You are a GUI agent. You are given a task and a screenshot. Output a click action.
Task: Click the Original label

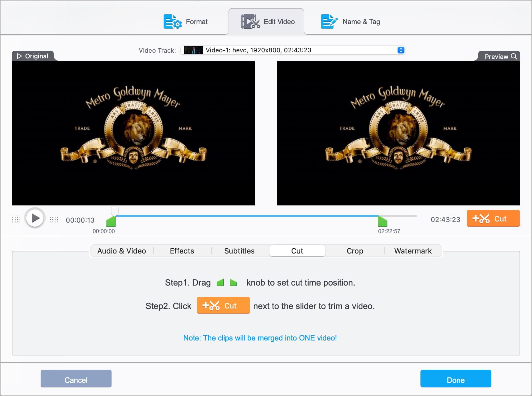pyautogui.click(x=37, y=56)
